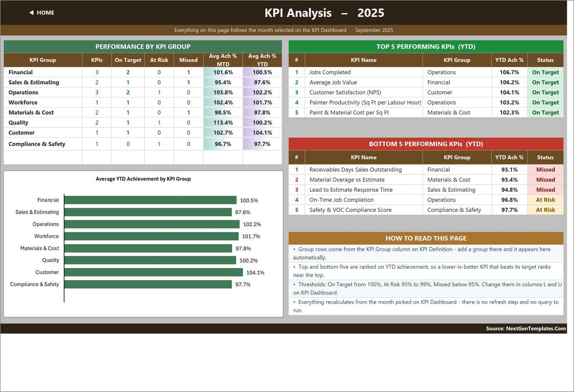The image size is (574, 392).
Task: Select the Operations bar in the chart
Action: 152,224
